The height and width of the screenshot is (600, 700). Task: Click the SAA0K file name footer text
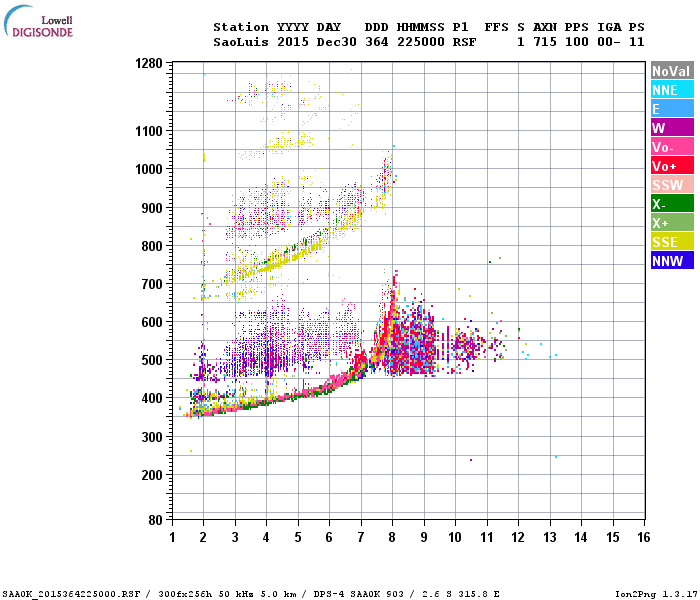(71, 594)
